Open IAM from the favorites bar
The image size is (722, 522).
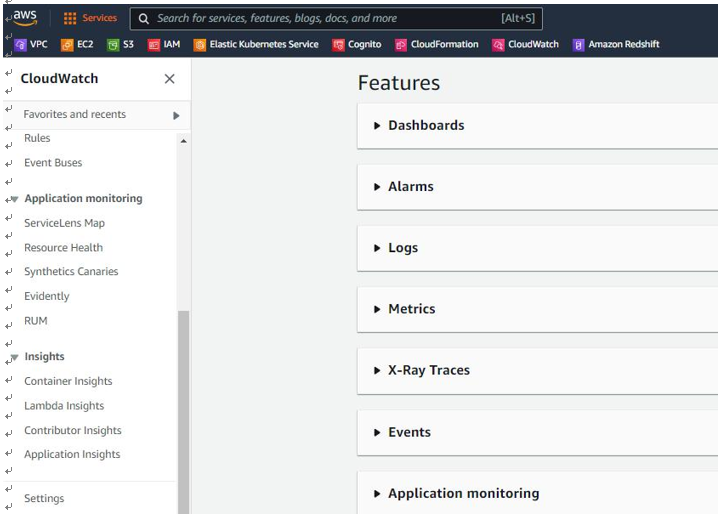coord(172,44)
